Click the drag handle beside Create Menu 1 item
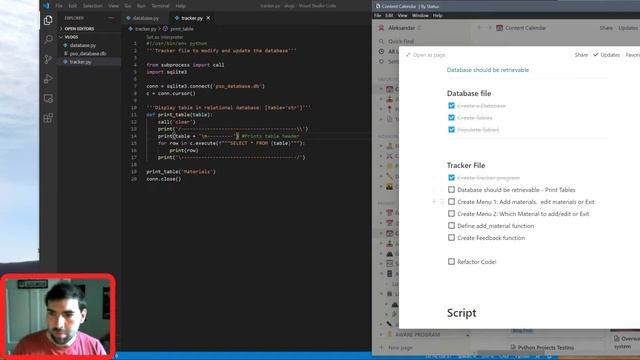Image resolution: width=640 pixels, height=360 pixels. (x=442, y=202)
